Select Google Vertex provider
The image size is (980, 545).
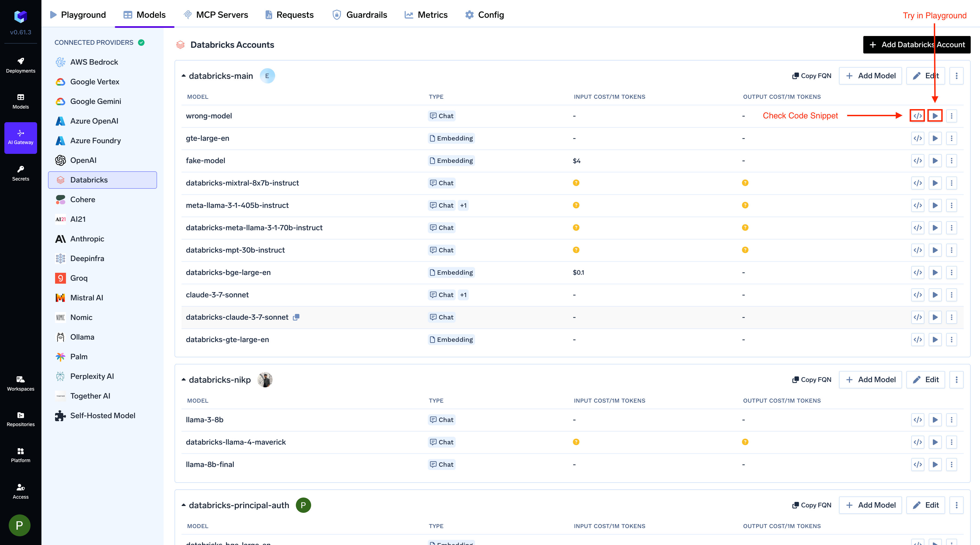point(102,82)
